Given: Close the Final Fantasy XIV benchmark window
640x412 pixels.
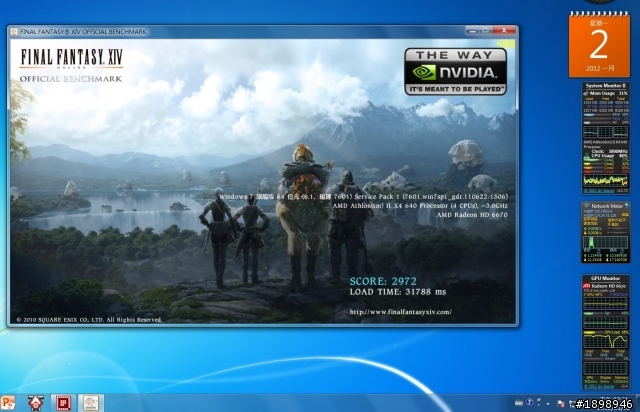Looking at the screenshot, I should point(504,31).
